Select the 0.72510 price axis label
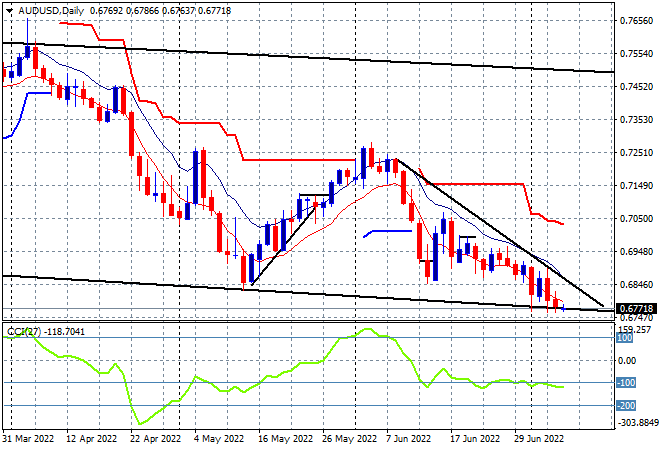 [637, 153]
